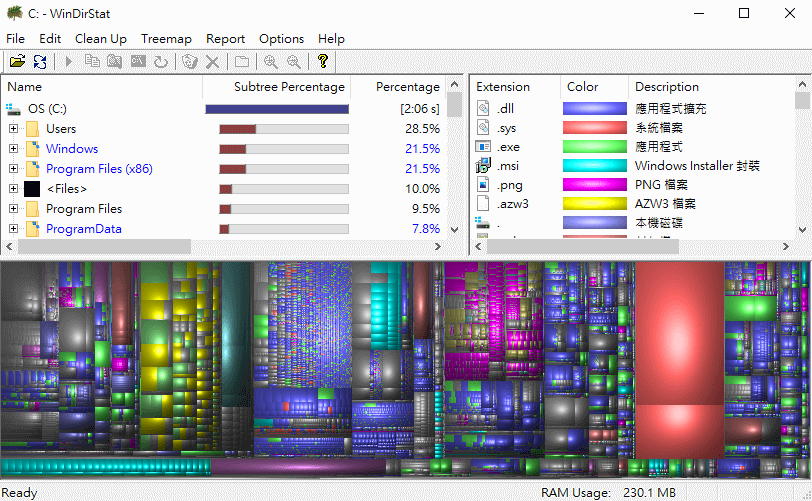812x501 pixels.
Task: Click the second magnifier Zoom Out icon
Action: [294, 62]
